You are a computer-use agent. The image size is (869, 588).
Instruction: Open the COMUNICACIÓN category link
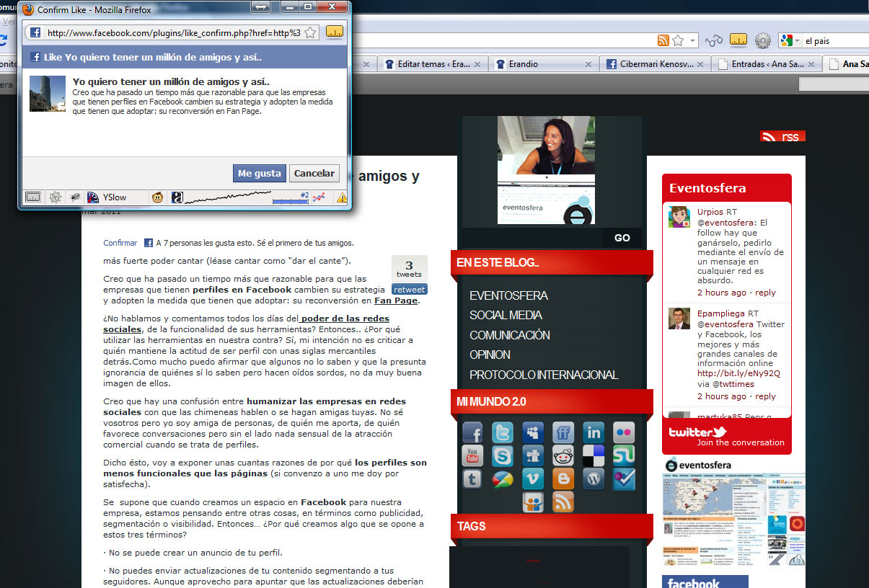(509, 335)
